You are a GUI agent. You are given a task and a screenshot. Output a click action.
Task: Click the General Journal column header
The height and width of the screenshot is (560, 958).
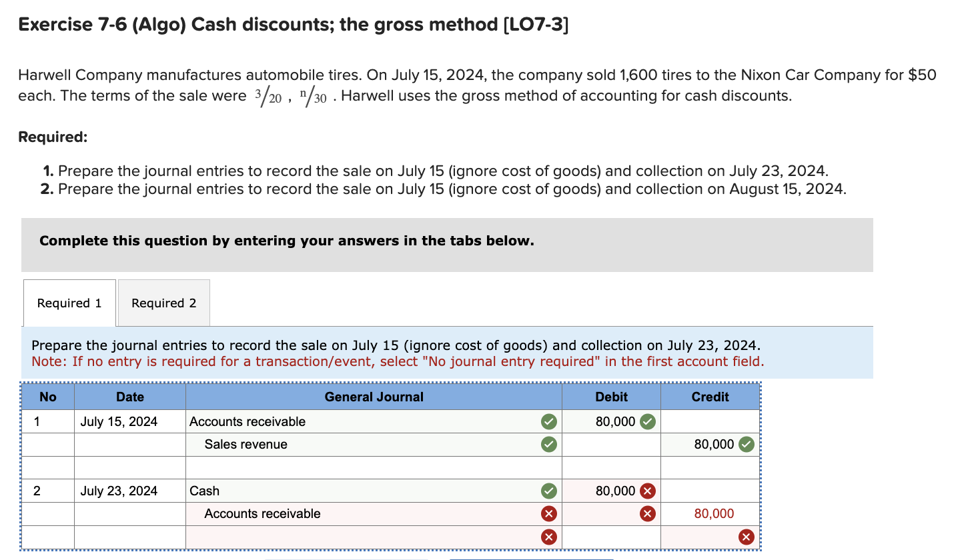pos(374,397)
